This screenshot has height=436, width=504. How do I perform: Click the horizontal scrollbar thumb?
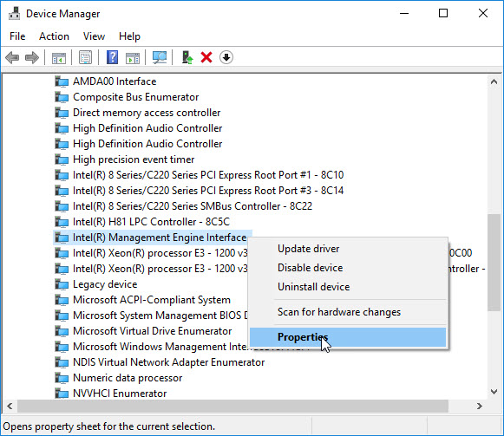click(x=233, y=407)
